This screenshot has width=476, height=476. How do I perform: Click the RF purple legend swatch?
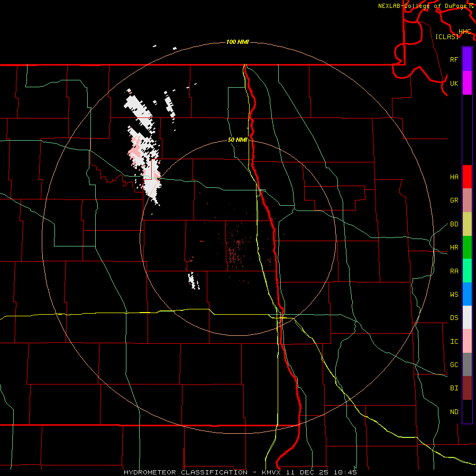(x=467, y=59)
